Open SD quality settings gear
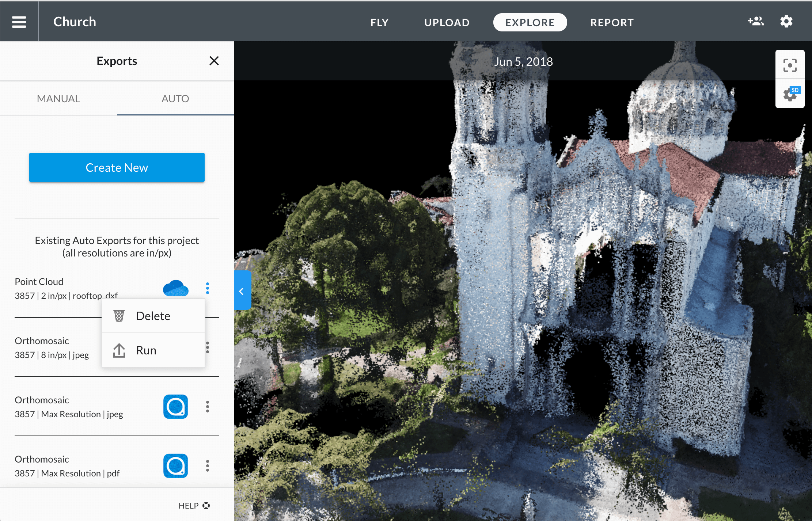 pyautogui.click(x=791, y=94)
